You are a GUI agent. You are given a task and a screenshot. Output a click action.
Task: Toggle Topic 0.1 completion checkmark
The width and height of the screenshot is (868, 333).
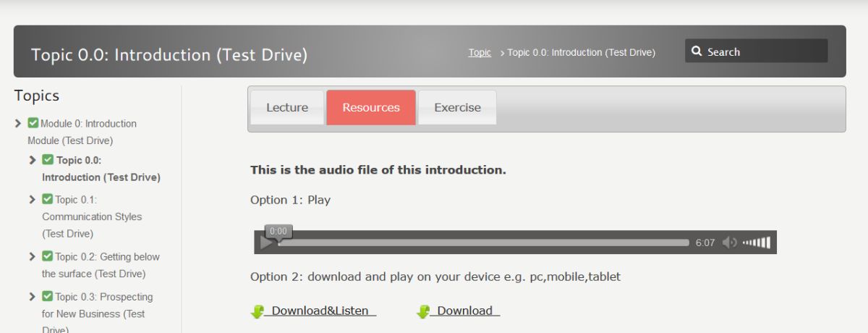point(48,199)
